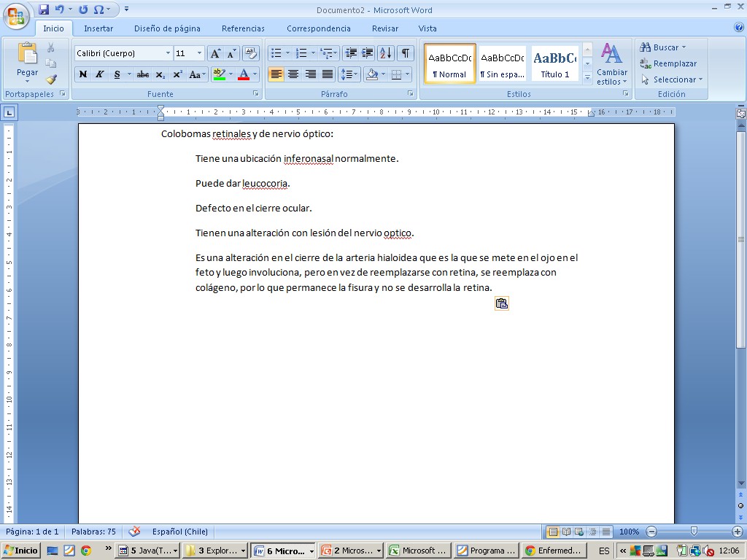
Task: Open the Diseño de página tab
Action: click(167, 28)
